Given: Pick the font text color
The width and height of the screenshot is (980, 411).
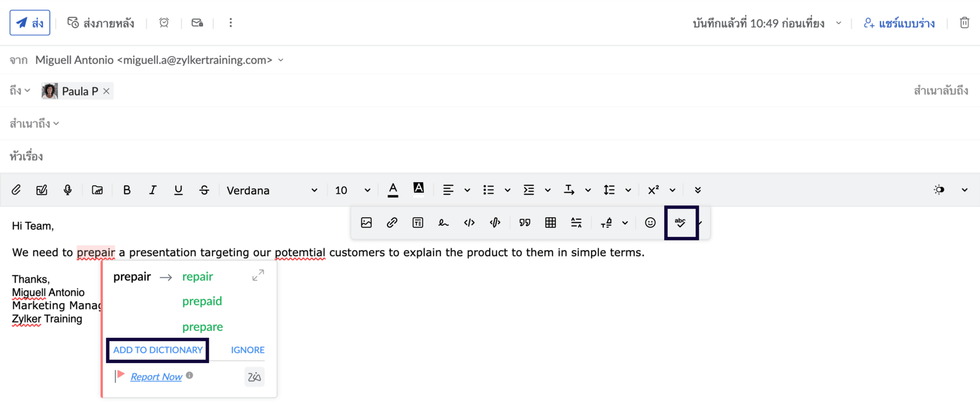Looking at the screenshot, I should 393,190.
